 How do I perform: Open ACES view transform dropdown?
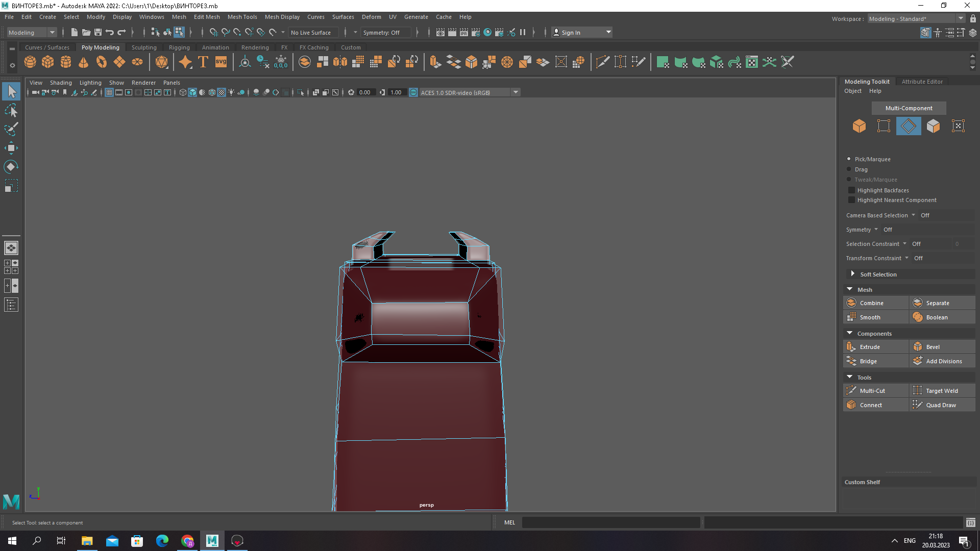pos(469,92)
